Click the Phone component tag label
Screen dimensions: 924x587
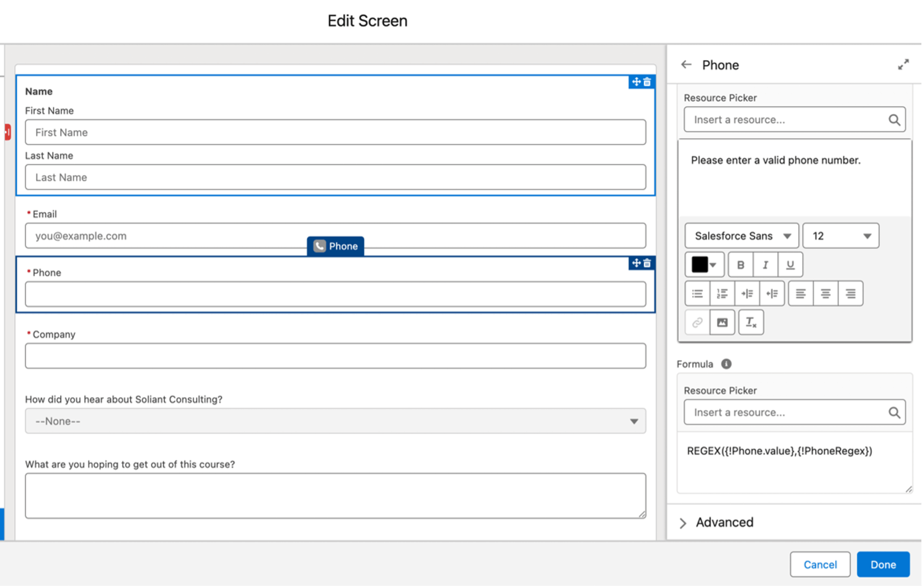336,246
